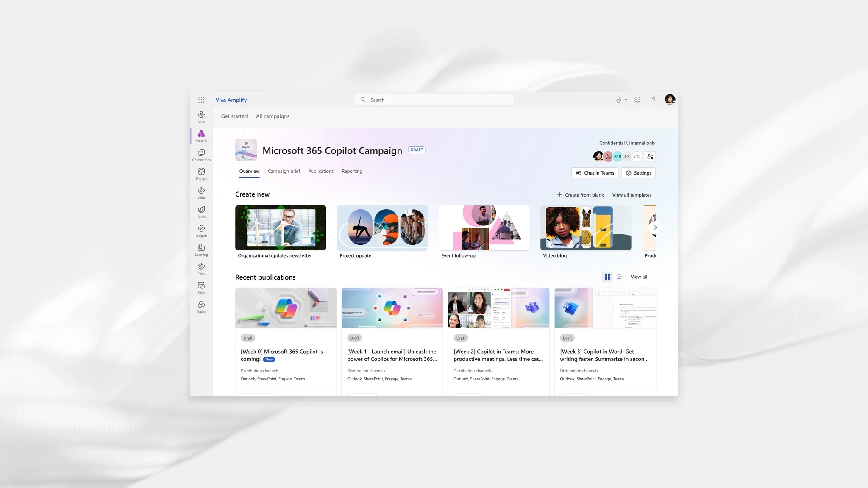Viewport: 868px width, 488px height.
Task: Select Amplify in the left sidebar
Action: pos(201,136)
